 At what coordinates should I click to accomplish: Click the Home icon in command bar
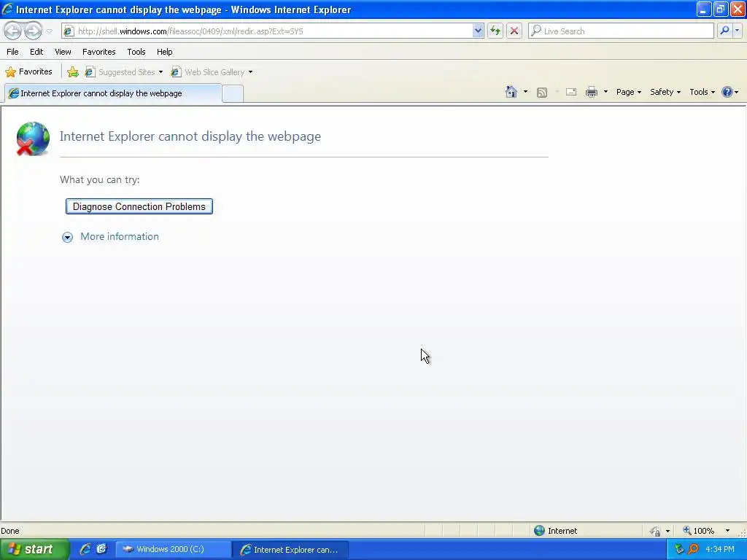(x=511, y=92)
